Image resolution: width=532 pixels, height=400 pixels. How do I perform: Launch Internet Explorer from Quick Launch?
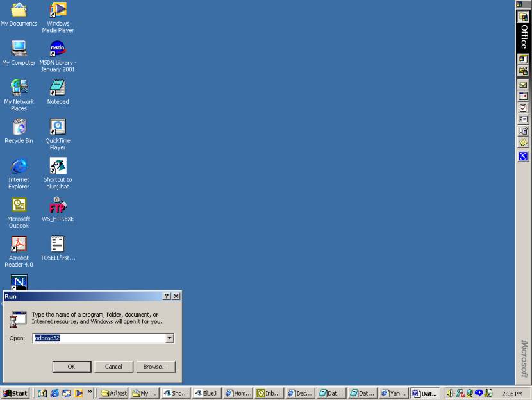54,393
